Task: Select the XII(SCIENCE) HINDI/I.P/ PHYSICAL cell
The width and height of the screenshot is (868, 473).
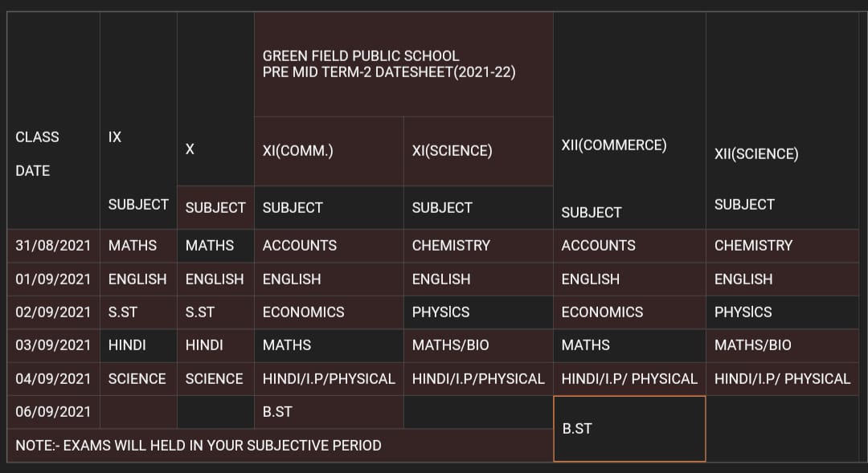Action: (x=782, y=379)
